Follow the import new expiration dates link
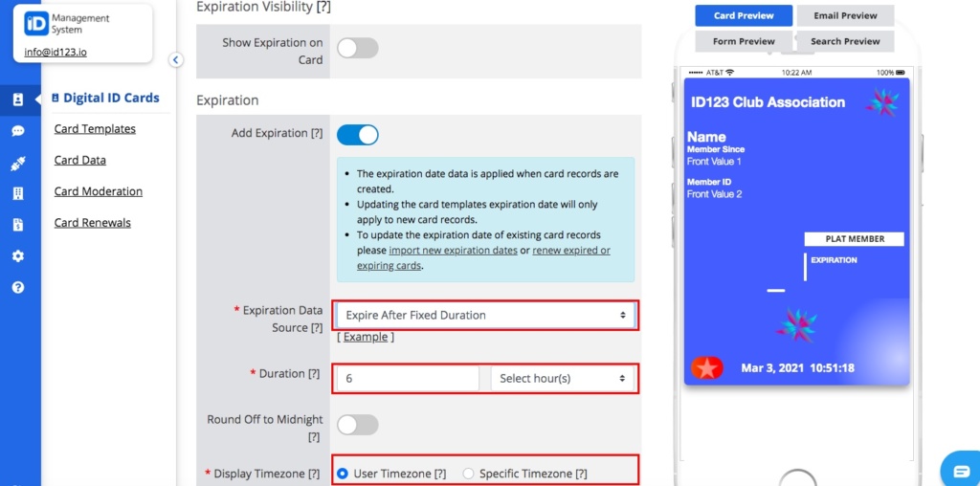 (x=453, y=251)
